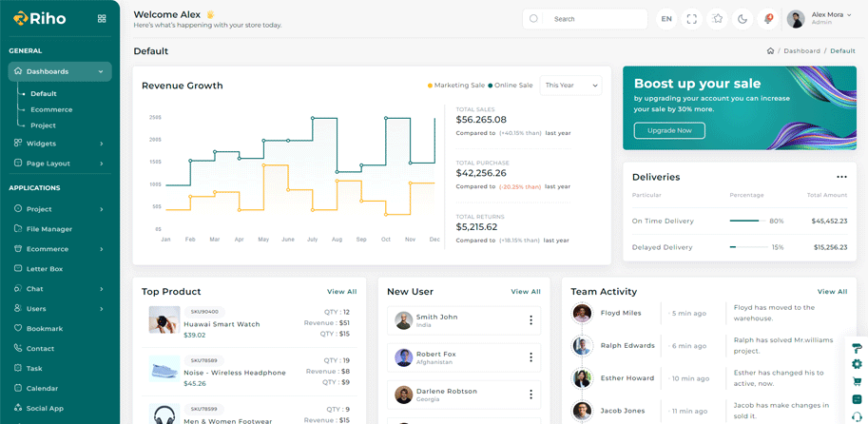Toggle the Marketing Sale legend series
Screen dimensions: 868x424
(456, 86)
